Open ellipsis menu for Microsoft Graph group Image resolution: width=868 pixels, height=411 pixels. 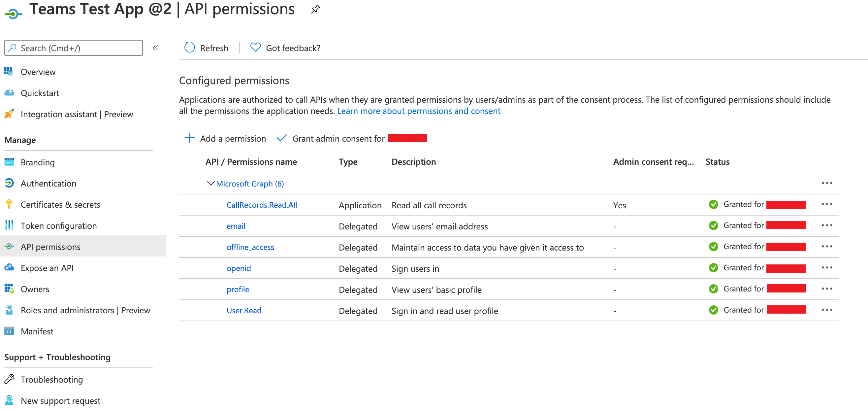(826, 183)
